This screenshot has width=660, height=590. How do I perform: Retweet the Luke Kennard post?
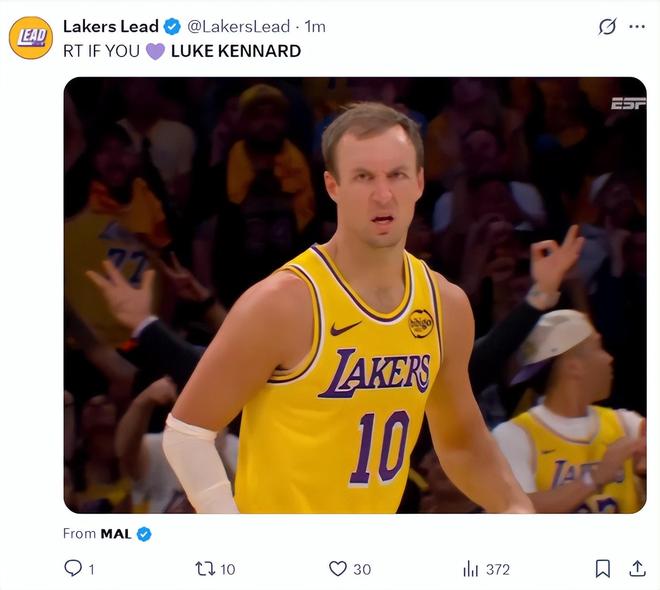coord(205,568)
